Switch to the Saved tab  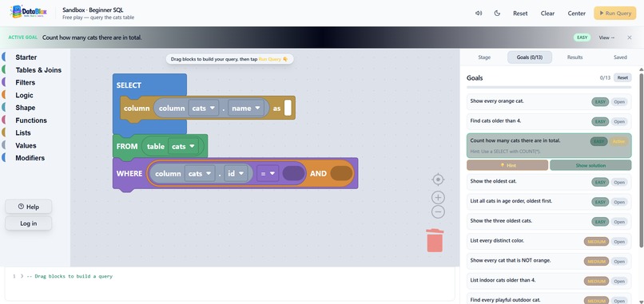tap(620, 57)
